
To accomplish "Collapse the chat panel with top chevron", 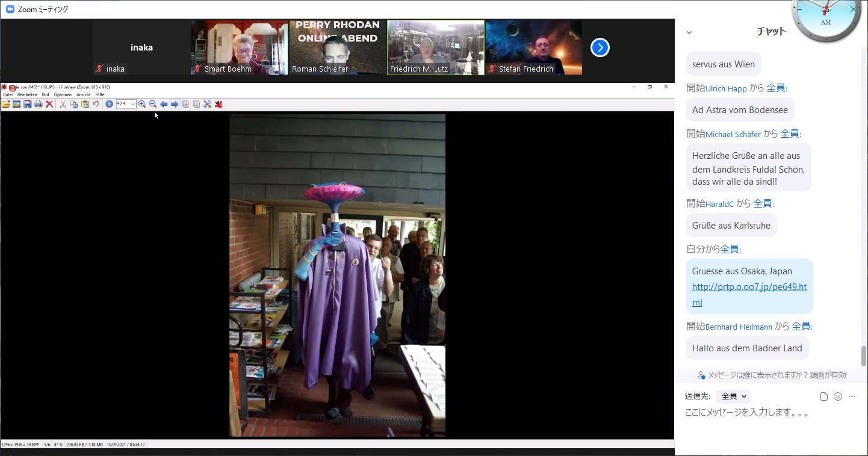I will [689, 32].
